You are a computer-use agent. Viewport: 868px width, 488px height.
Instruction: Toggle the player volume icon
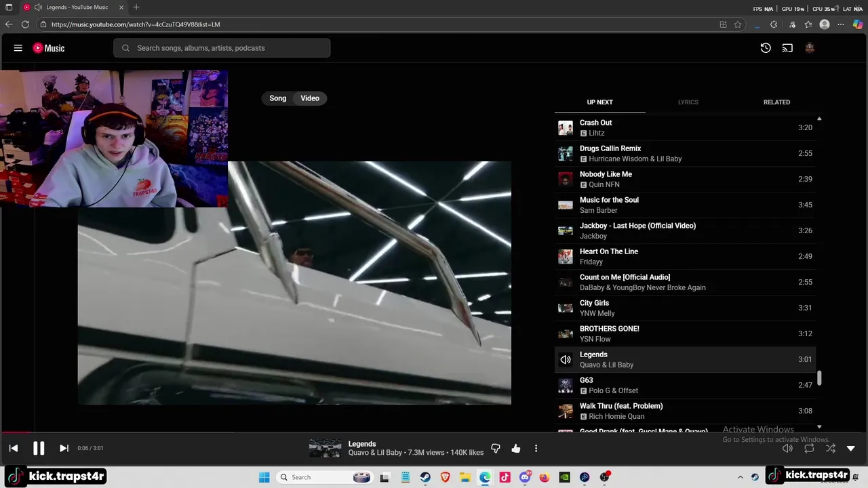click(x=787, y=448)
